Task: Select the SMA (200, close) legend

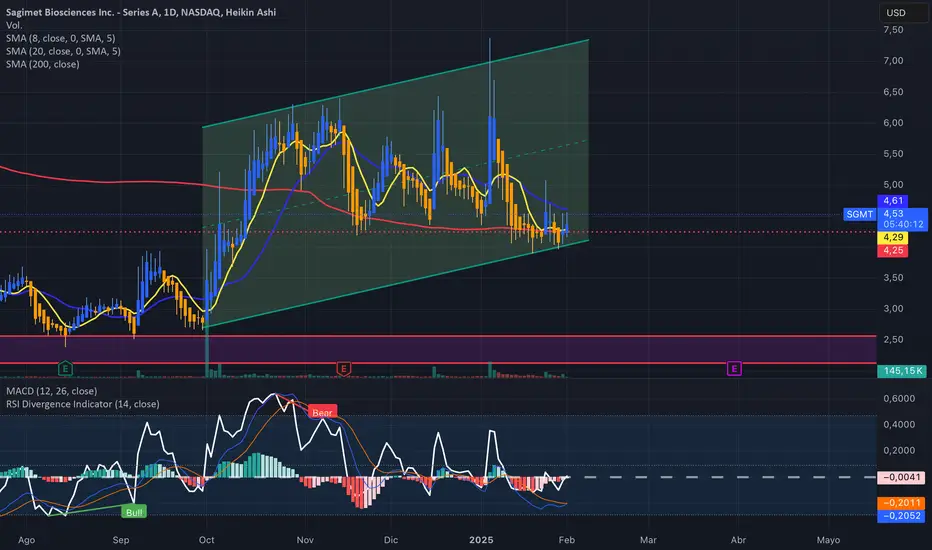Action: (x=43, y=64)
